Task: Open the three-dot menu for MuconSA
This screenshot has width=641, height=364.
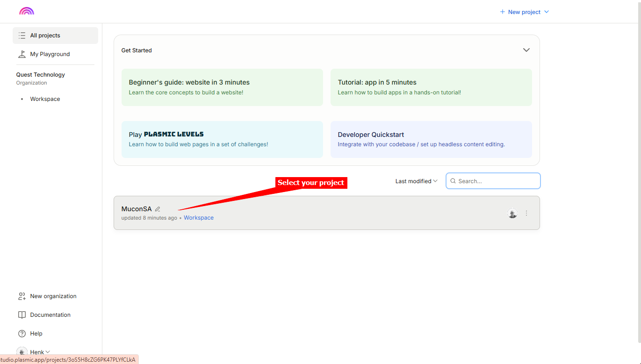Action: coord(526,213)
